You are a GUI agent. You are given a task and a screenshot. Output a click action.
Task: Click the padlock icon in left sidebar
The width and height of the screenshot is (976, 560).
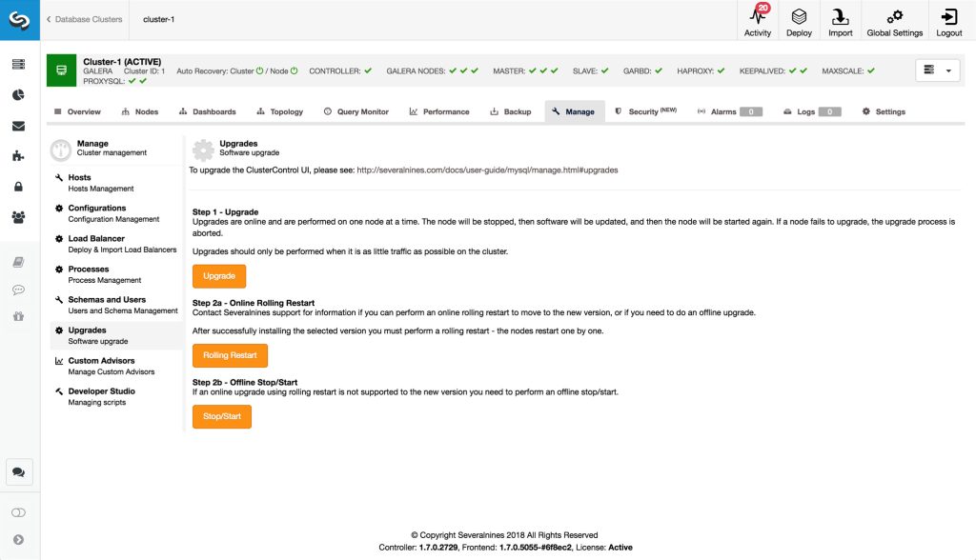point(18,187)
